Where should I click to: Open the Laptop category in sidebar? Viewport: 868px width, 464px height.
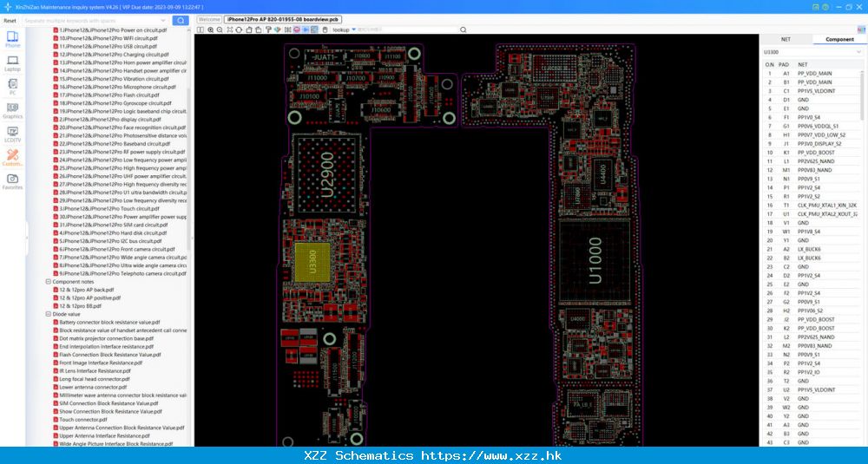click(x=12, y=63)
